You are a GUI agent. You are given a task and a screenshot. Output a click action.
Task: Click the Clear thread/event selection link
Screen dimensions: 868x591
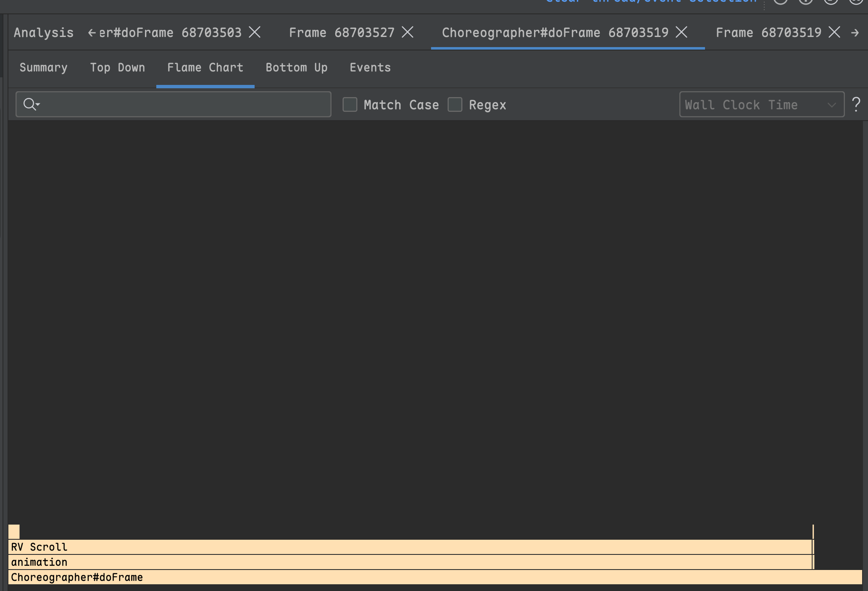651,2
